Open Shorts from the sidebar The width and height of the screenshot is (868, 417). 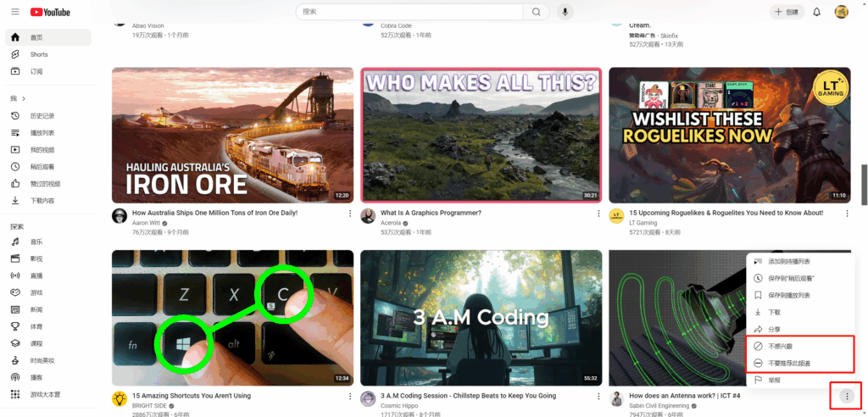48,54
